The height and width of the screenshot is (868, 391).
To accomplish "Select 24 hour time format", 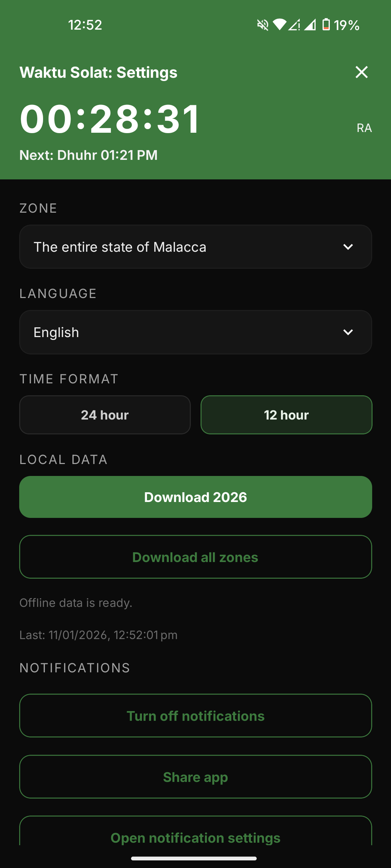I will point(105,415).
